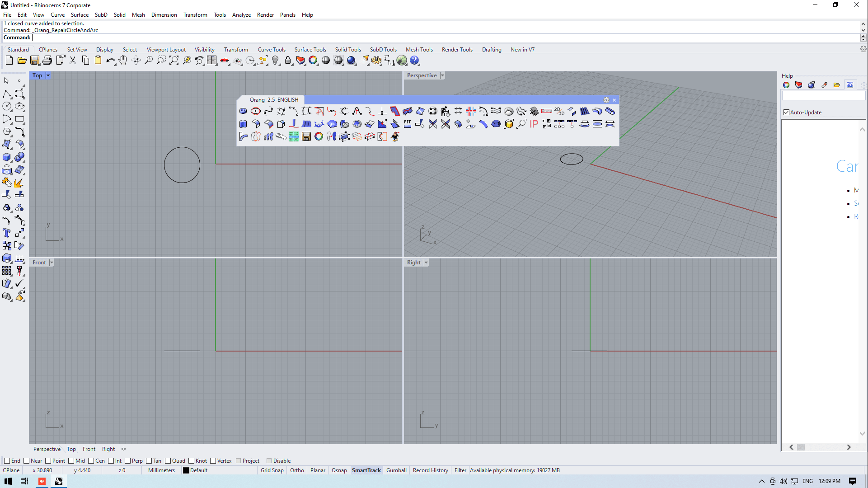Open the Curve menu

tap(57, 15)
